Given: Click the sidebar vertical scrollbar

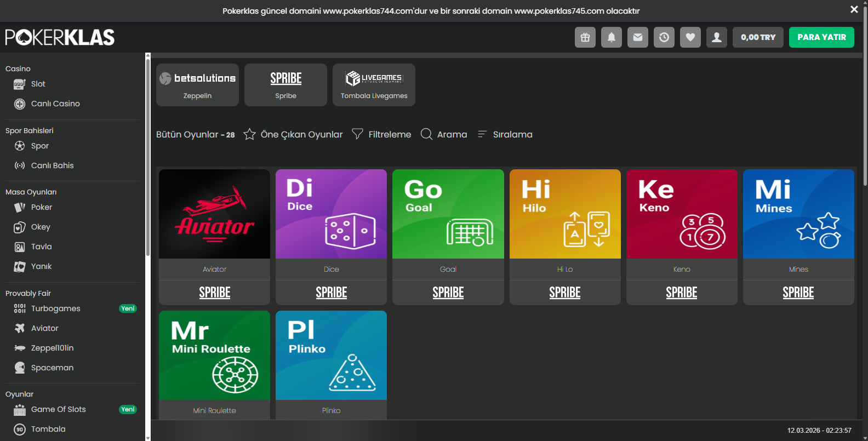Looking at the screenshot, I should click(147, 159).
